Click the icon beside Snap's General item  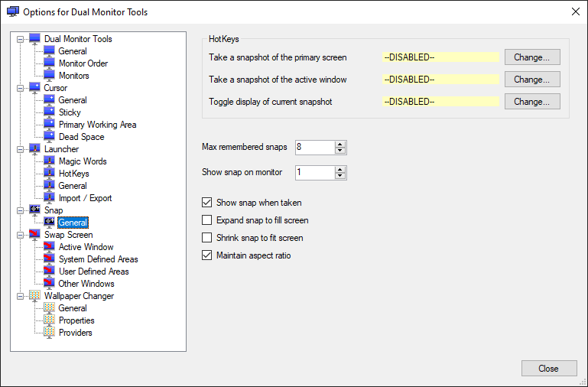pyautogui.click(x=49, y=223)
